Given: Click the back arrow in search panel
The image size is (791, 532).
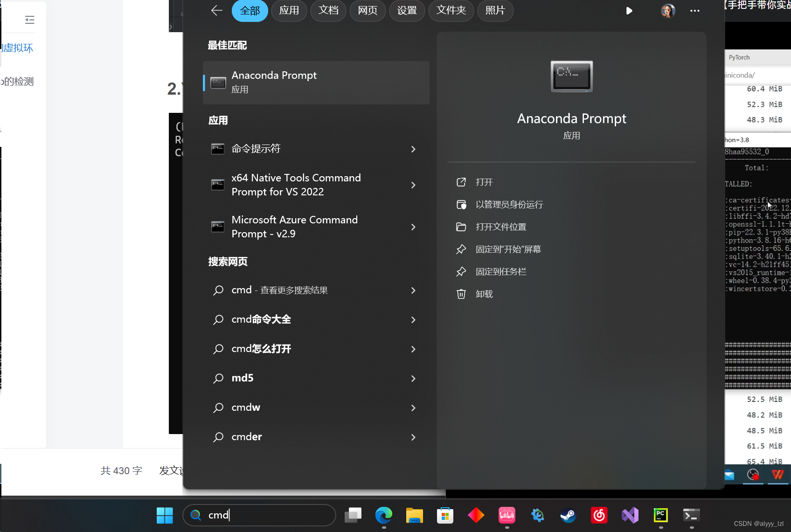Looking at the screenshot, I should pyautogui.click(x=216, y=10).
